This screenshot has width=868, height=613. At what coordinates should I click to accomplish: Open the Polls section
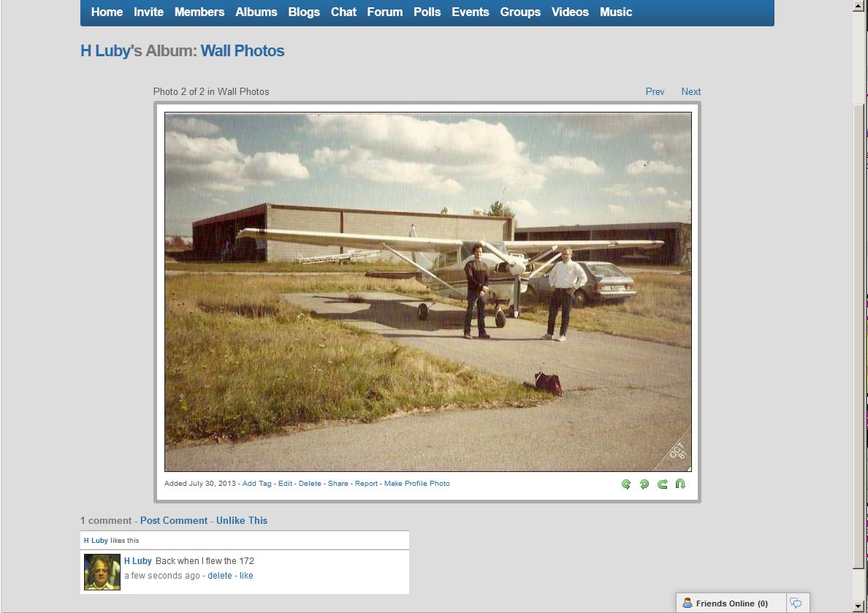(x=427, y=12)
